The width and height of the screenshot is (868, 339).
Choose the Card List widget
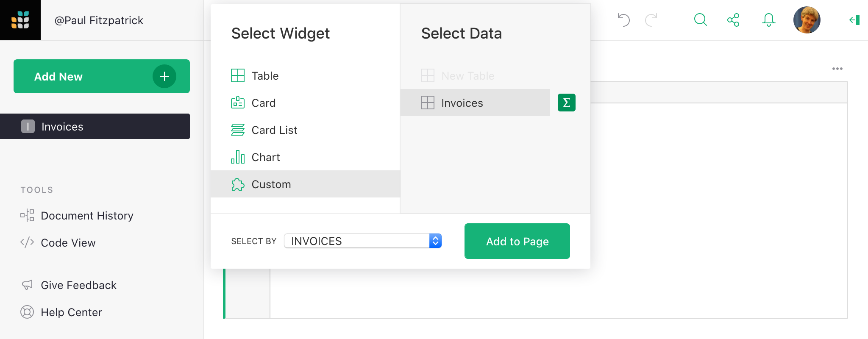[274, 130]
